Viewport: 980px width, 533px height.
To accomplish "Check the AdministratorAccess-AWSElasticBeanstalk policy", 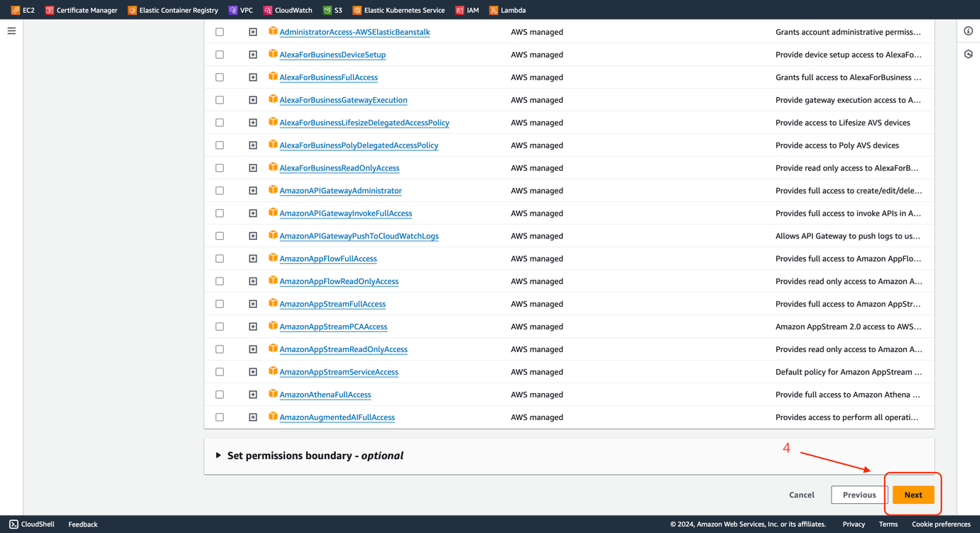I will [219, 32].
